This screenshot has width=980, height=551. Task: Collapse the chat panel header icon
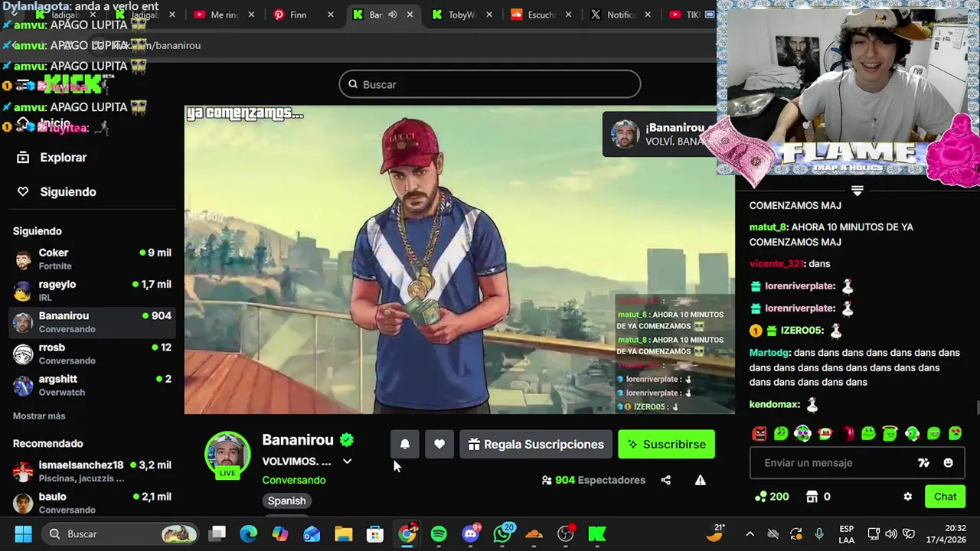tap(857, 191)
